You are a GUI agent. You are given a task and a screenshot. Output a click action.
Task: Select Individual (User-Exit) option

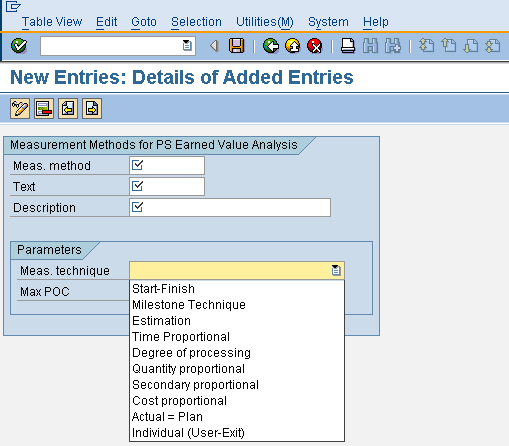[188, 433]
